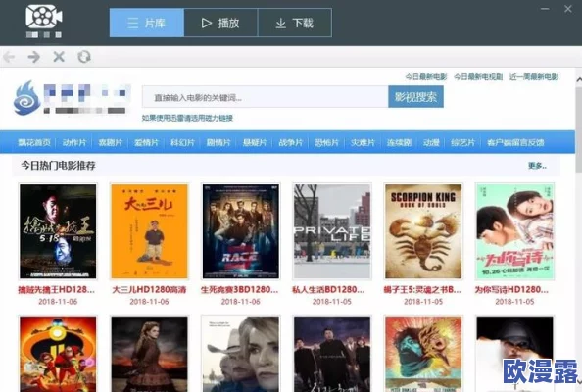Click the scrollbar up arrow

point(579,79)
